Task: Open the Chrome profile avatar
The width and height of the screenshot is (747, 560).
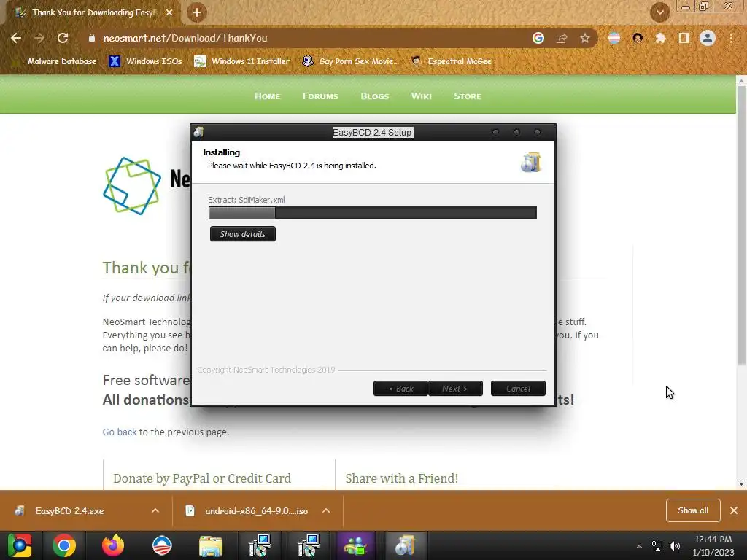Action: 708,38
